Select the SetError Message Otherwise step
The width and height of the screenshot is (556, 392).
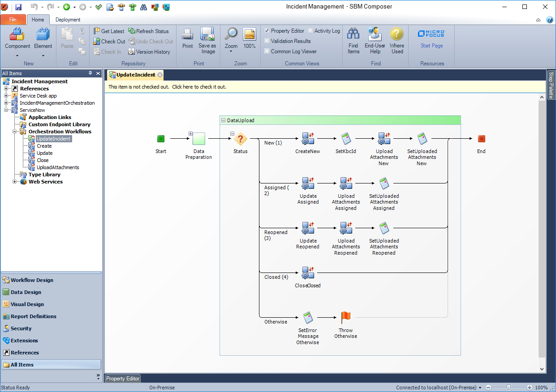[308, 318]
